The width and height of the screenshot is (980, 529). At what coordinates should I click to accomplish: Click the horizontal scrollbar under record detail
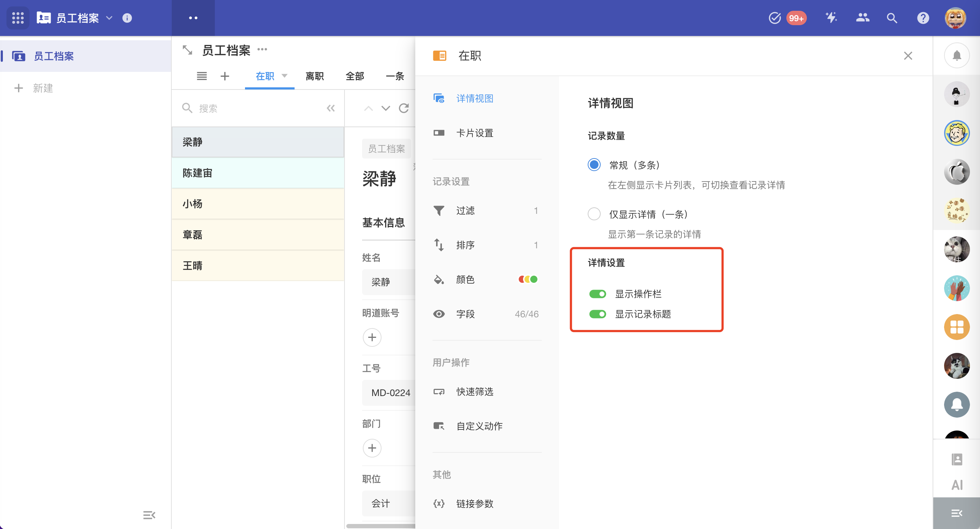click(380, 526)
